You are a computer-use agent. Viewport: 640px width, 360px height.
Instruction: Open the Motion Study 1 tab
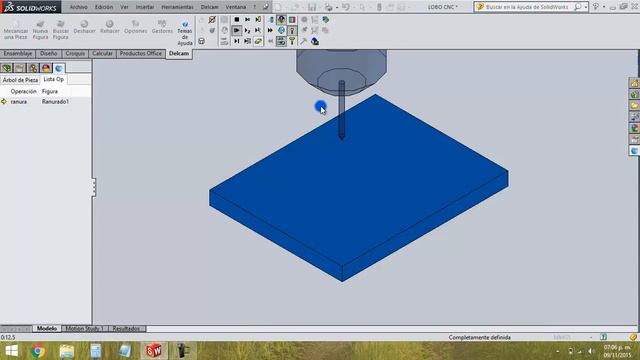pyautogui.click(x=84, y=328)
